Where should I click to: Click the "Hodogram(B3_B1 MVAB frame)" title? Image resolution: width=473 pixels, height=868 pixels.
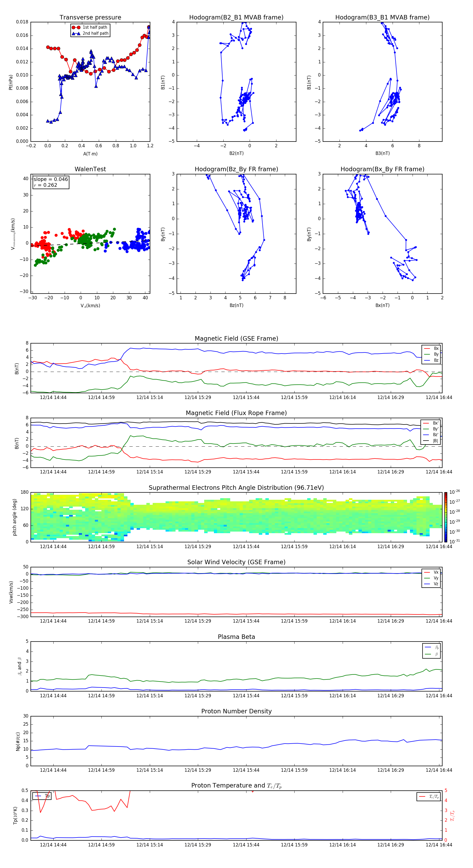[x=382, y=17]
